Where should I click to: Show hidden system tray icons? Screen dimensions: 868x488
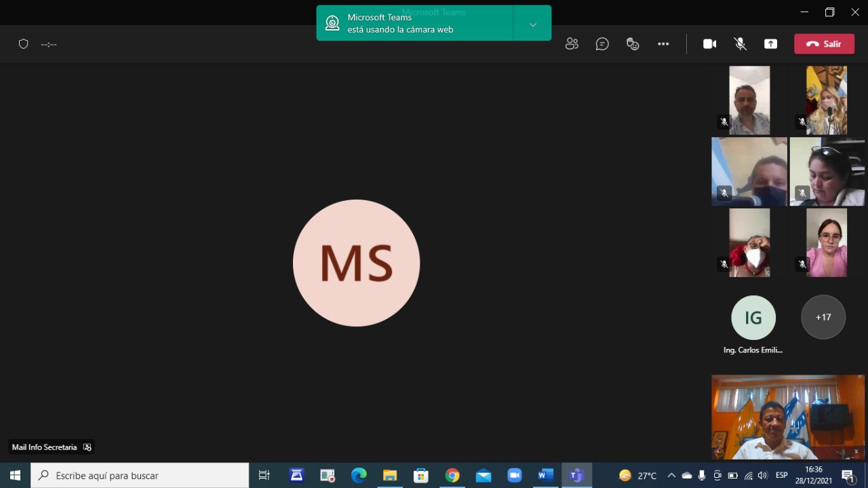(x=671, y=476)
